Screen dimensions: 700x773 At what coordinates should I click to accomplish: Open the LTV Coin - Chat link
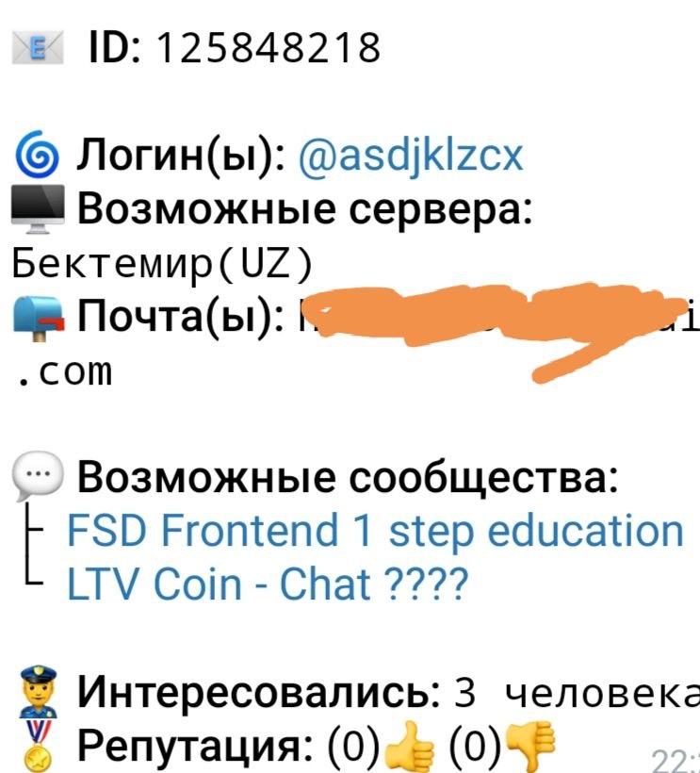pyautogui.click(x=267, y=584)
